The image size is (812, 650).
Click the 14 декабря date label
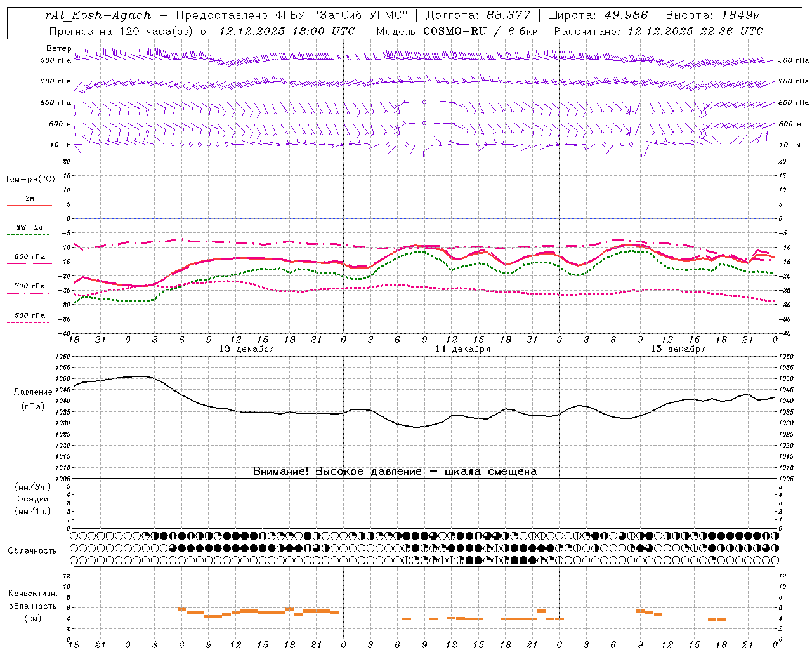click(462, 349)
